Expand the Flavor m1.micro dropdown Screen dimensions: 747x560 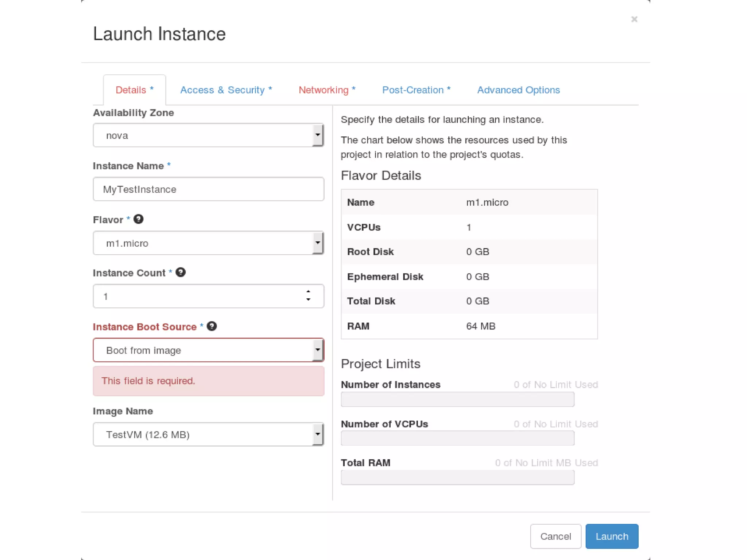click(208, 243)
